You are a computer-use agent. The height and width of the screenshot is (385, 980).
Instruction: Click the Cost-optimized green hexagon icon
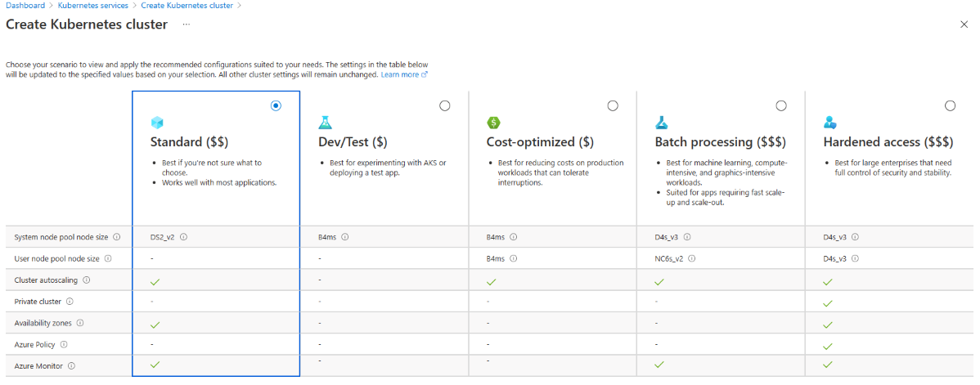[493, 123]
